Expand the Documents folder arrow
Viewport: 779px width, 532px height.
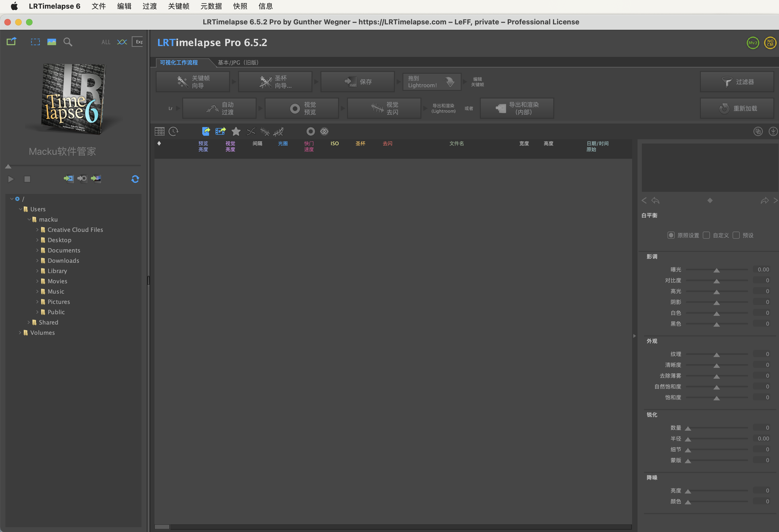coord(37,250)
